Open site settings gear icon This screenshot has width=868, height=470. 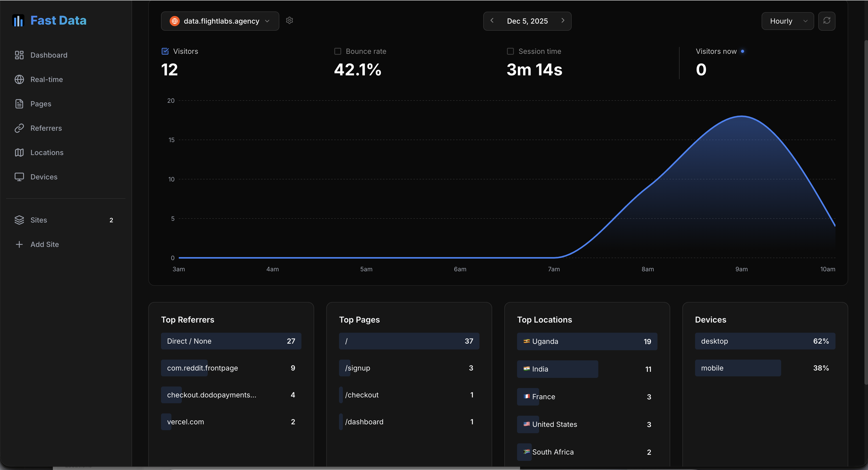[x=290, y=21]
